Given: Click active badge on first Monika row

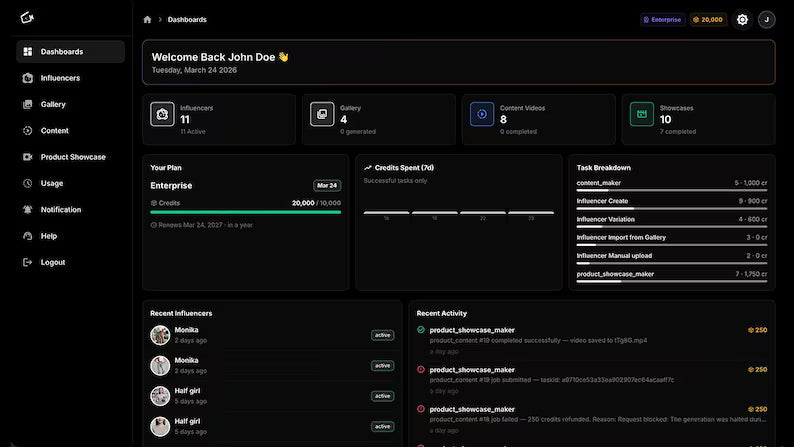Looking at the screenshot, I should coord(382,335).
